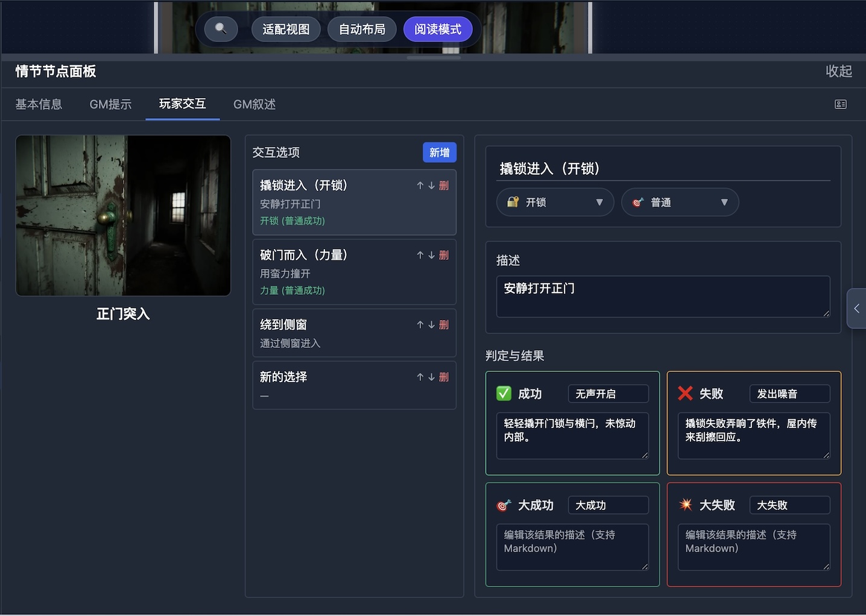Click the burst icon on 大失败 card
This screenshot has width=866, height=616.
tap(686, 505)
